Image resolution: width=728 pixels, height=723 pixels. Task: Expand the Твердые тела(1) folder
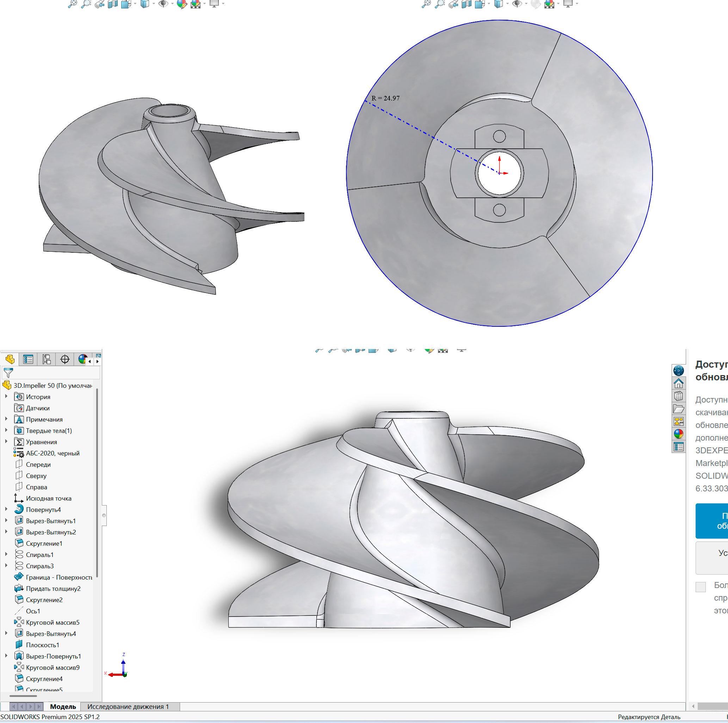pos(6,430)
